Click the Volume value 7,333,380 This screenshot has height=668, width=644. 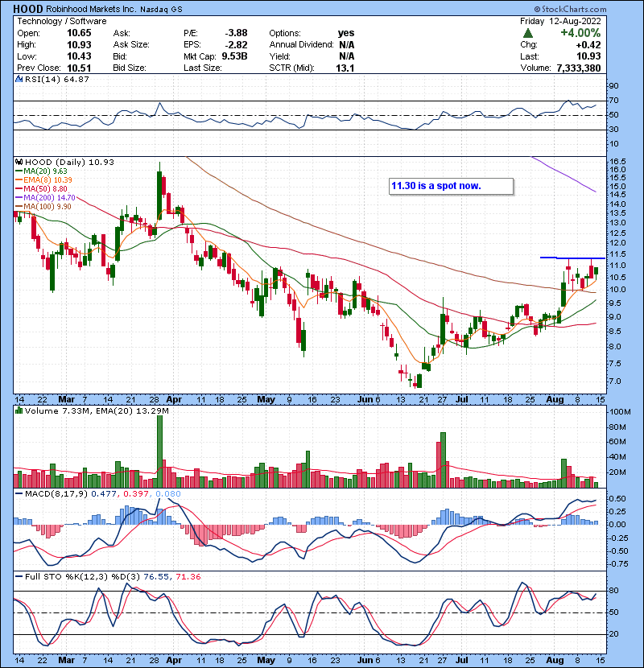(x=579, y=68)
